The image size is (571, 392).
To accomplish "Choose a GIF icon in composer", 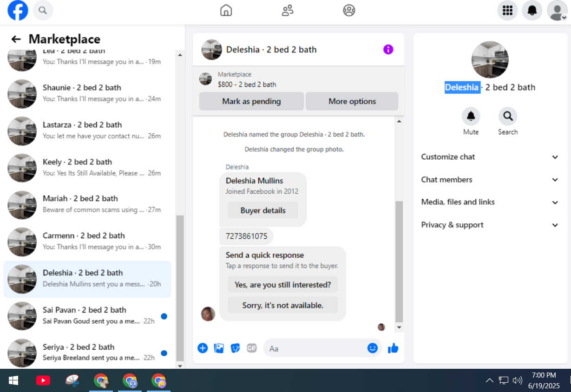I will [x=251, y=348].
